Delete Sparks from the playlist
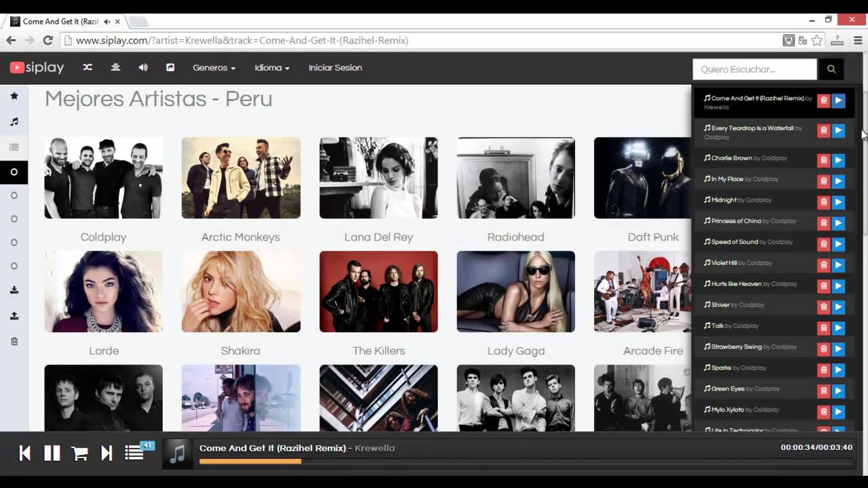The image size is (868, 488). 823,370
